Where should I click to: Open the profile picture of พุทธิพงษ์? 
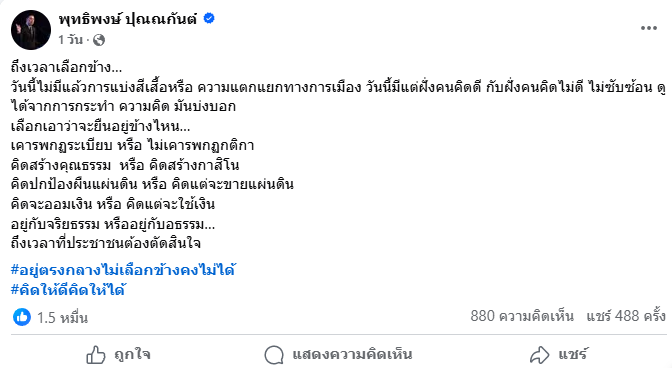(31, 30)
